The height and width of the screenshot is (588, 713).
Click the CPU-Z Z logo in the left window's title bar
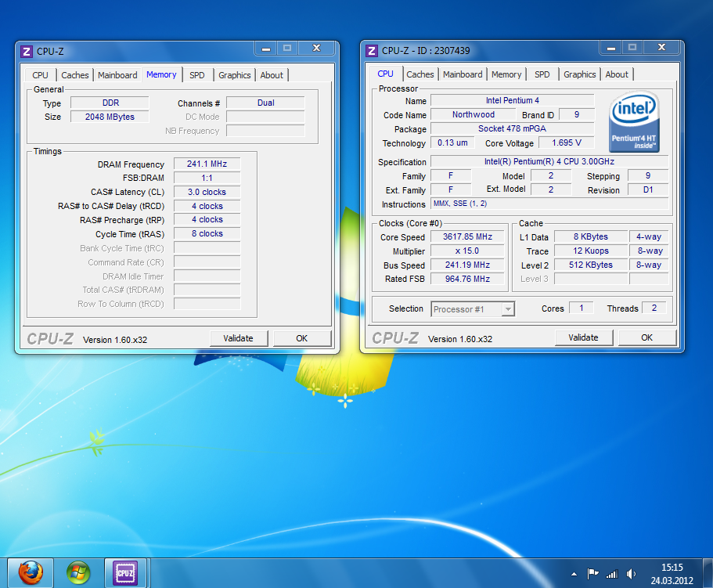point(27,52)
